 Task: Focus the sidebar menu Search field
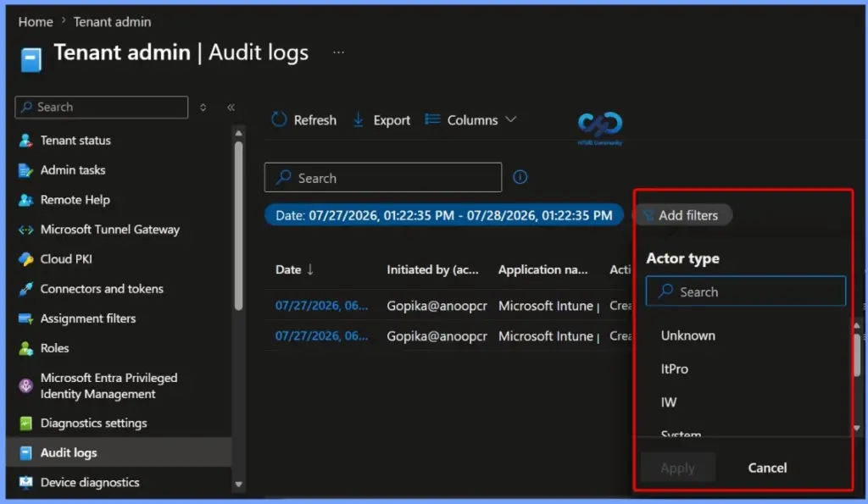pos(102,107)
